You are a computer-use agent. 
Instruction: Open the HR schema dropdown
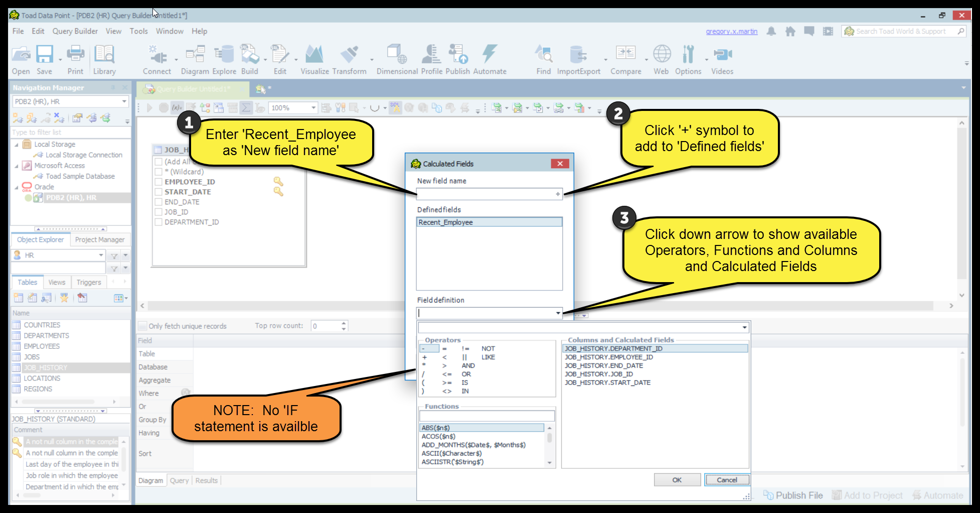point(101,255)
